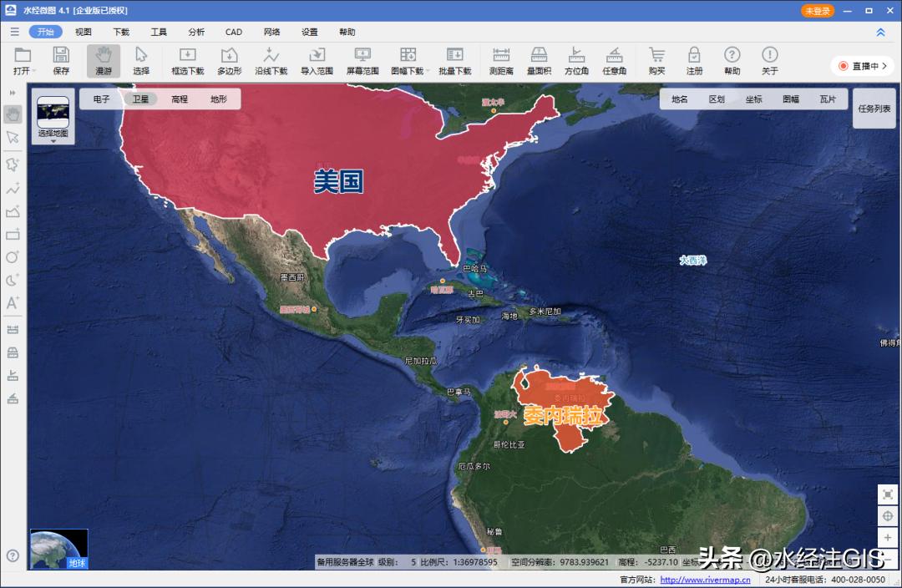Use the 量面积 area measuring tool
Viewport: 902px width, 588px height.
(x=539, y=61)
